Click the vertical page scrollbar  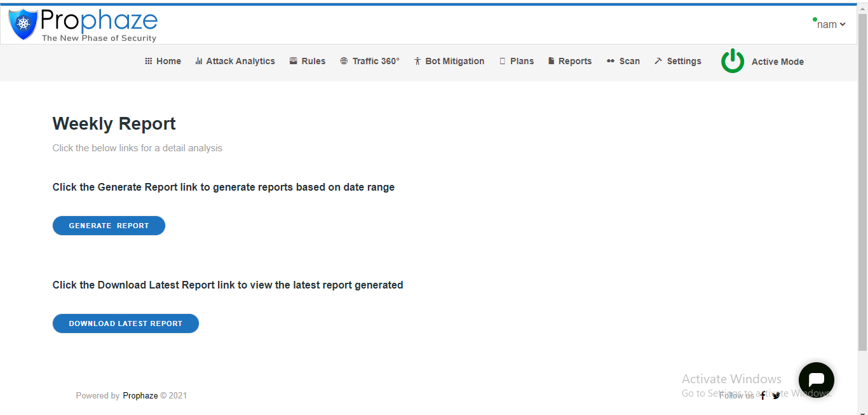pos(862,191)
